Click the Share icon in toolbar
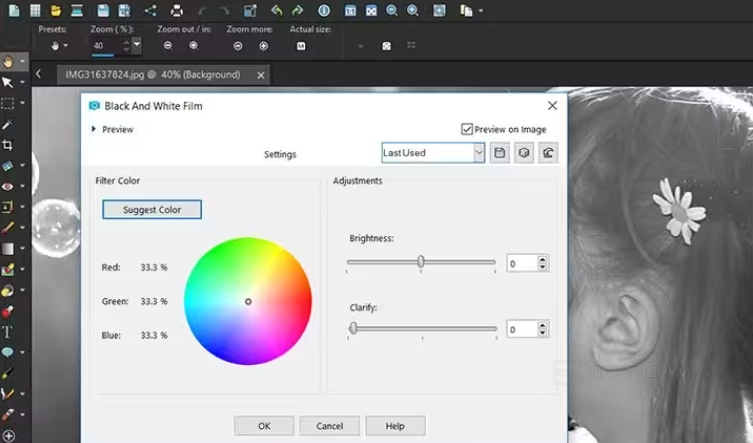The width and height of the screenshot is (753, 443). pyautogui.click(x=150, y=11)
